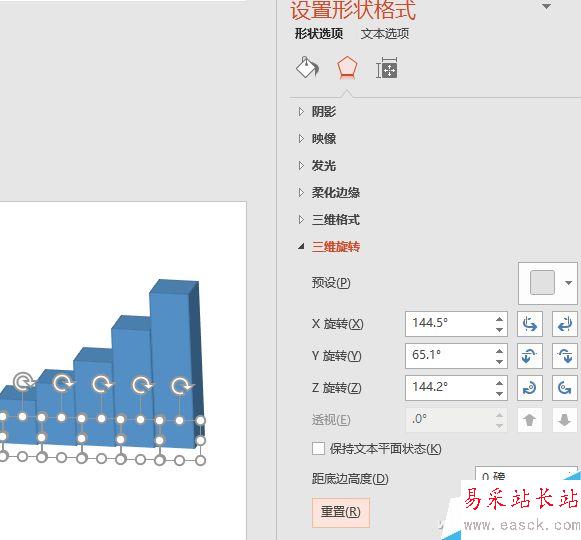Select the Effects pentagon icon tab
The image size is (581, 540).
(347, 68)
